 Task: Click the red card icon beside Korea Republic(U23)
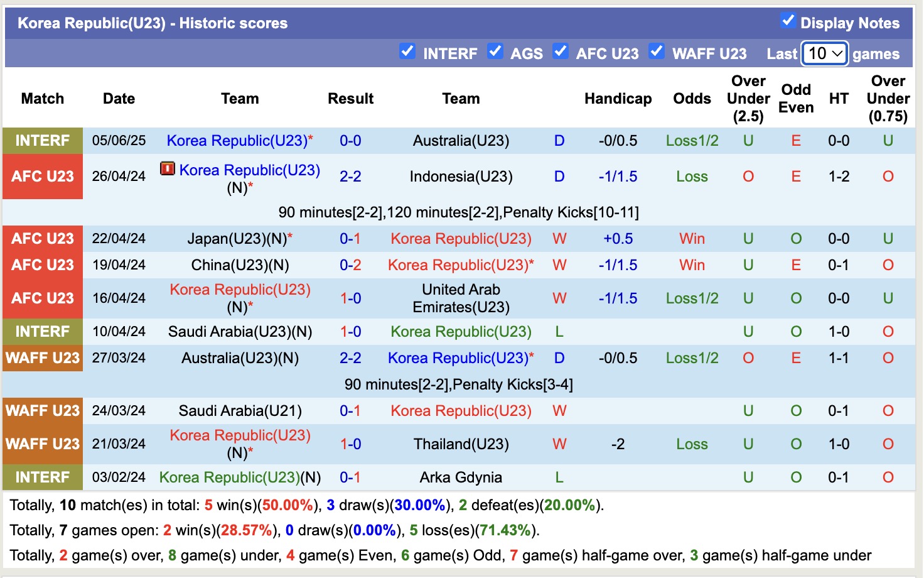click(x=167, y=168)
